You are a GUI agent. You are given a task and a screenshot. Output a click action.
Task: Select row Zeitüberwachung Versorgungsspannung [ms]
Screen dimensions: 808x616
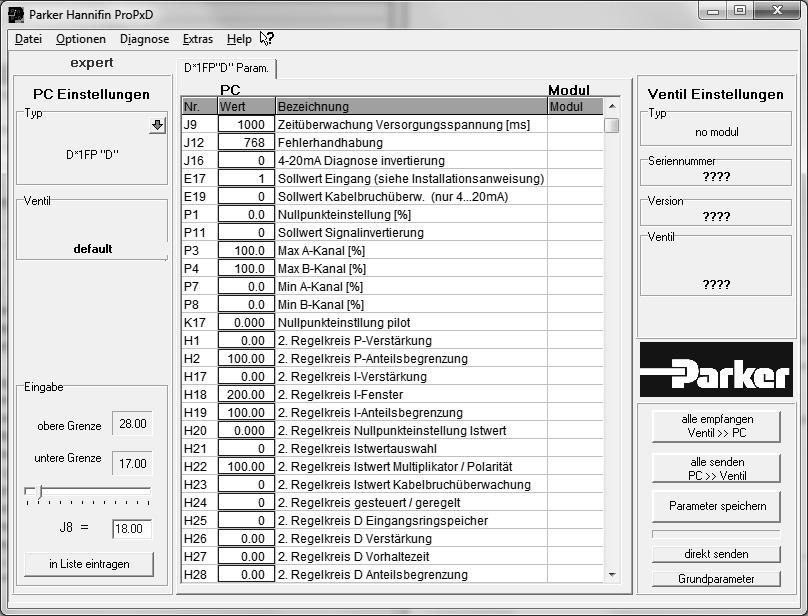click(x=392, y=124)
